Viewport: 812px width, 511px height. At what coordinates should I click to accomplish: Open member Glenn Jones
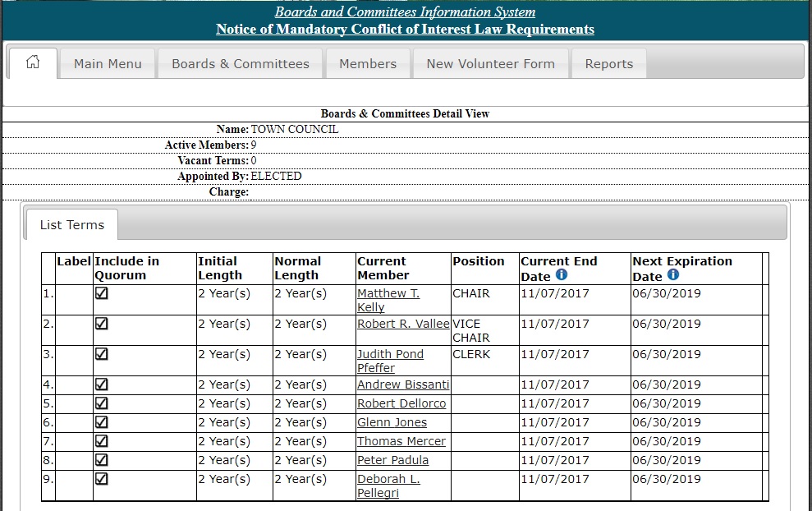pyautogui.click(x=392, y=422)
